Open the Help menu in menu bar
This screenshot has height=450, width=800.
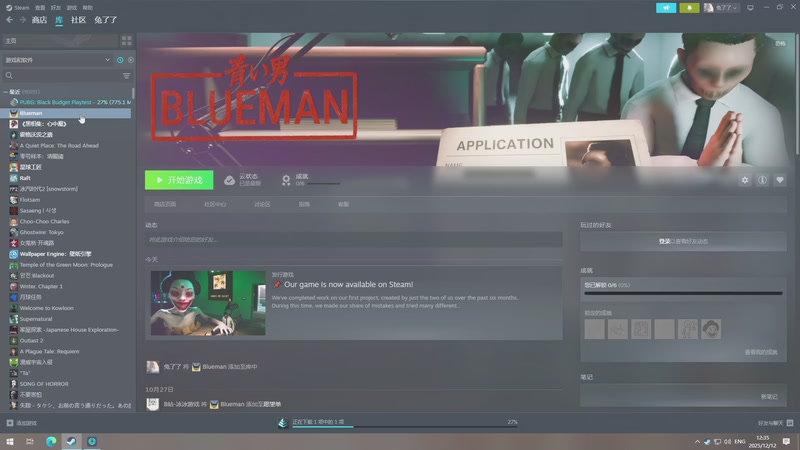click(88, 8)
